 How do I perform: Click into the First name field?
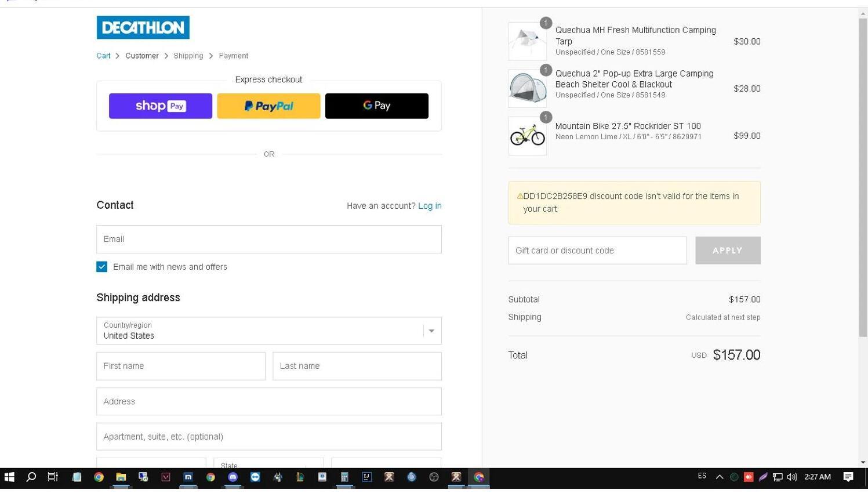click(181, 366)
